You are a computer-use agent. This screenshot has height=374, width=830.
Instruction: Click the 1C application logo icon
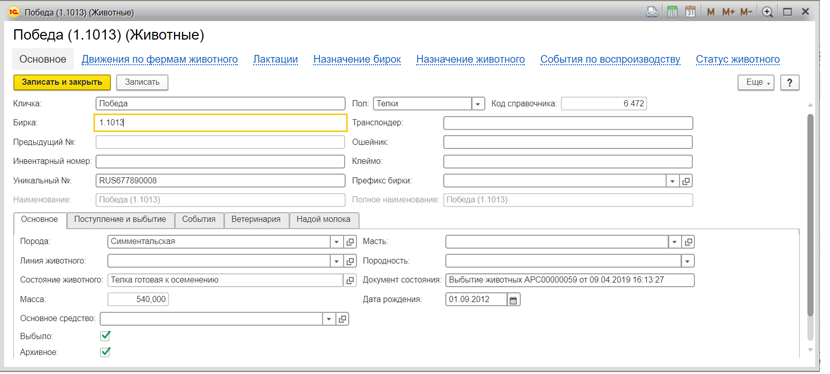pos(14,12)
